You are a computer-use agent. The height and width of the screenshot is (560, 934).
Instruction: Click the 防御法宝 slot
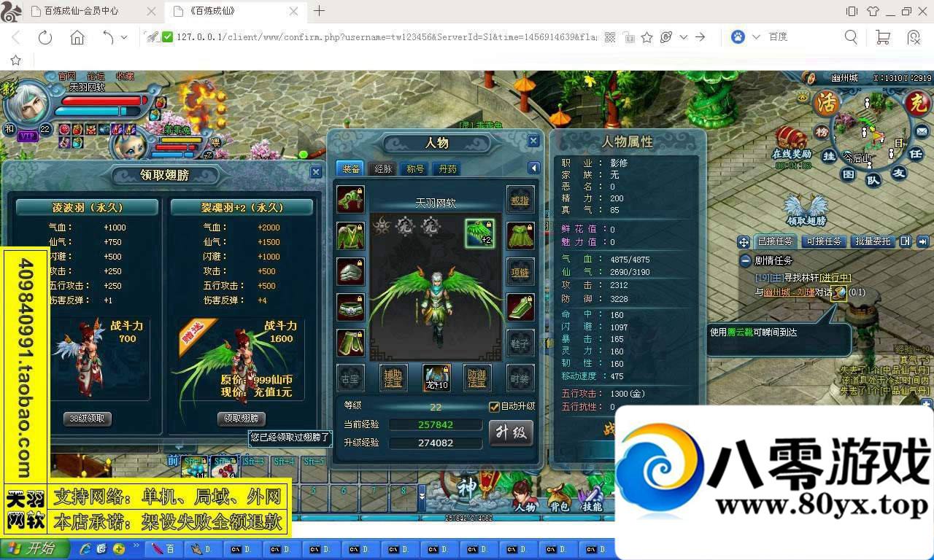coord(477,378)
